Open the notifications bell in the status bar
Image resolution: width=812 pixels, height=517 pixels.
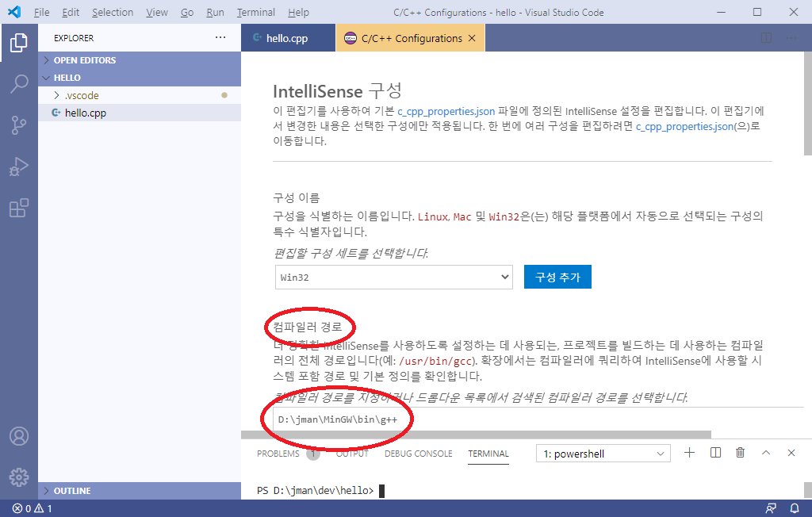795,508
